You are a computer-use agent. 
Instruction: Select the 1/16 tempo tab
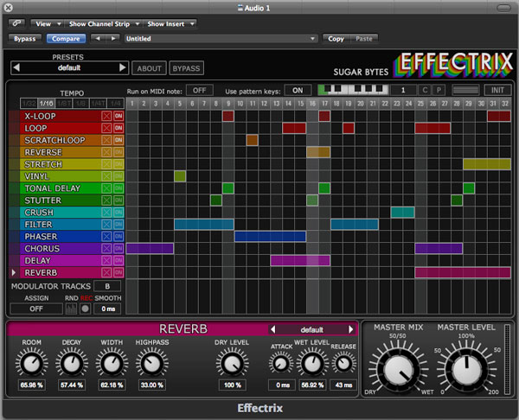47,104
